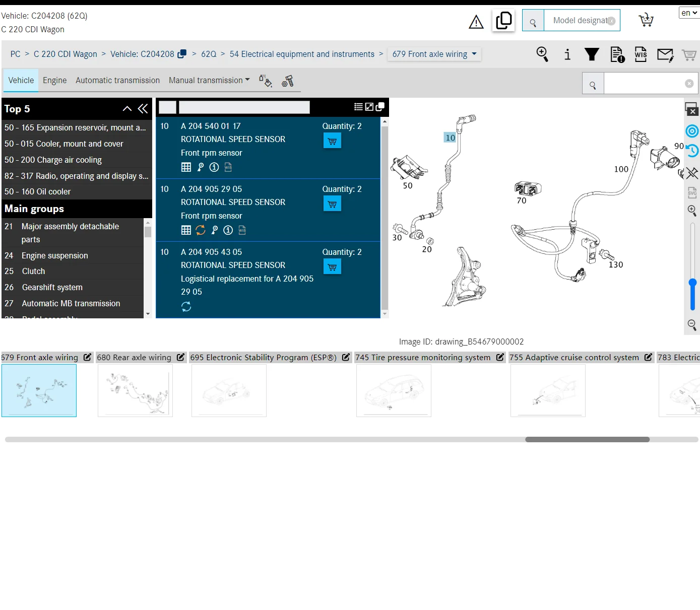Click the 62Q breadcrumb link
Viewport: 700px width, 610px height.
tap(209, 54)
